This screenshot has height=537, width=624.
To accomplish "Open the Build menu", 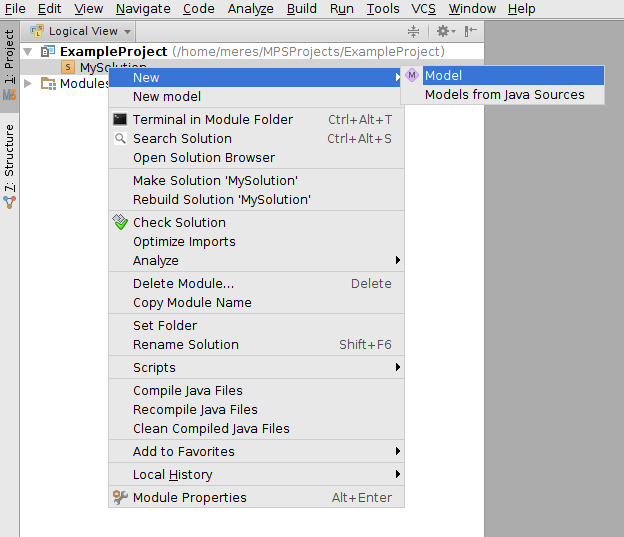I will tap(302, 8).
